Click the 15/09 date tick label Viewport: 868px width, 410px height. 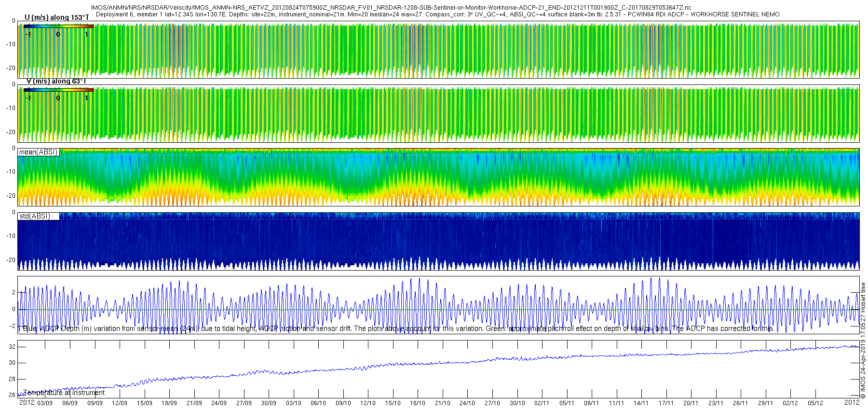[x=145, y=403]
